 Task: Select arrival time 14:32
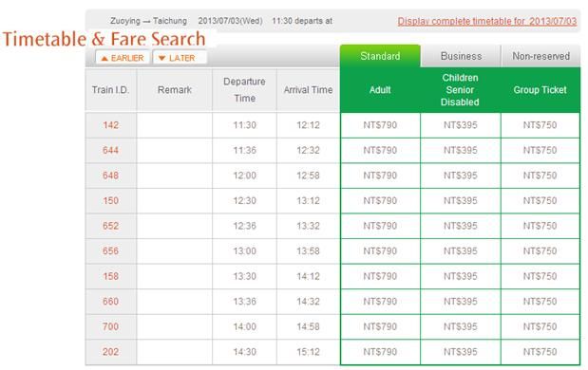pyautogui.click(x=309, y=302)
